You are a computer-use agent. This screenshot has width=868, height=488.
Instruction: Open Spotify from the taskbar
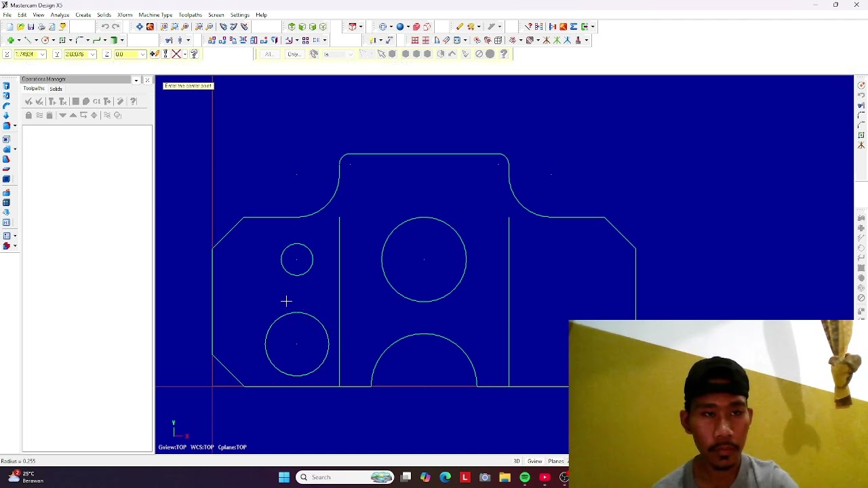click(524, 477)
